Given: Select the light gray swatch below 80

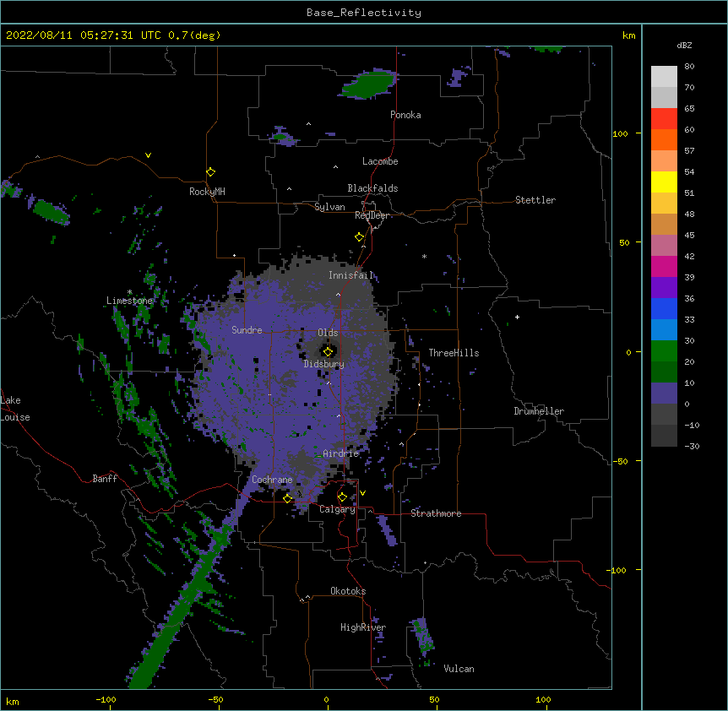Looking at the screenshot, I should click(x=664, y=77).
